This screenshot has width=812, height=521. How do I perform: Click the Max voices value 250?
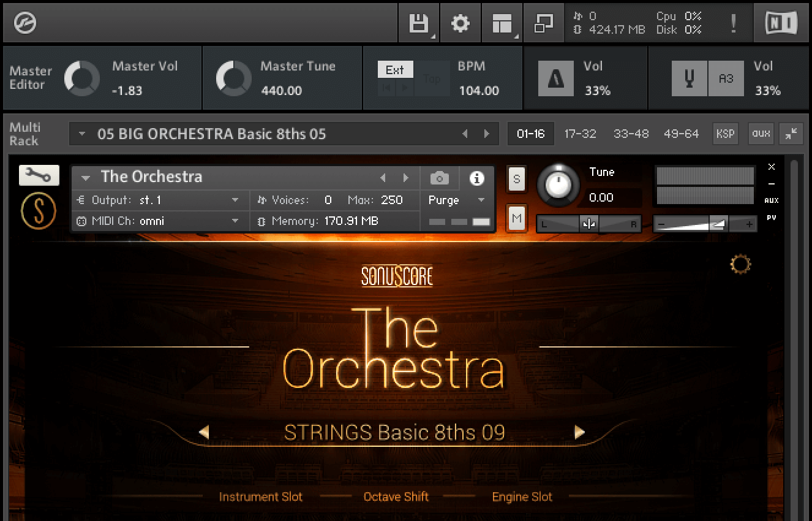(x=391, y=200)
